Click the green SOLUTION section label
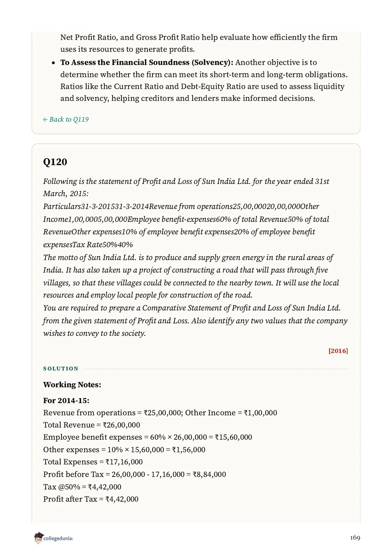Screen dimensions: 392x555 point(61,368)
